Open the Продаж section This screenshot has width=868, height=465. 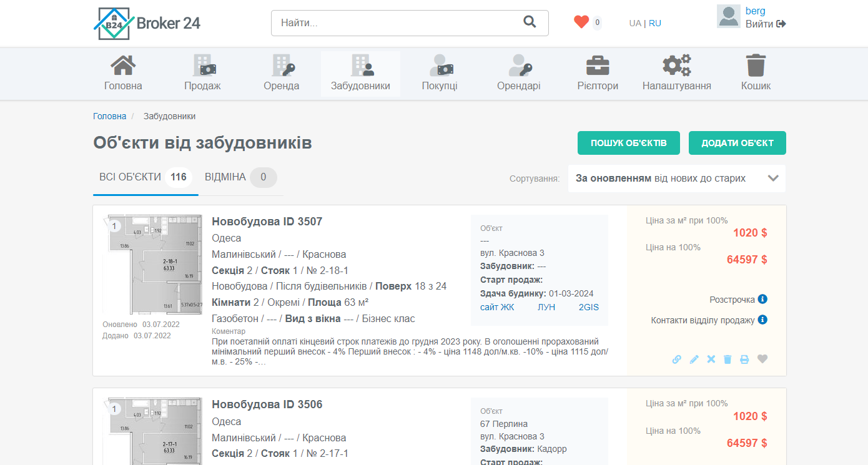point(202,74)
